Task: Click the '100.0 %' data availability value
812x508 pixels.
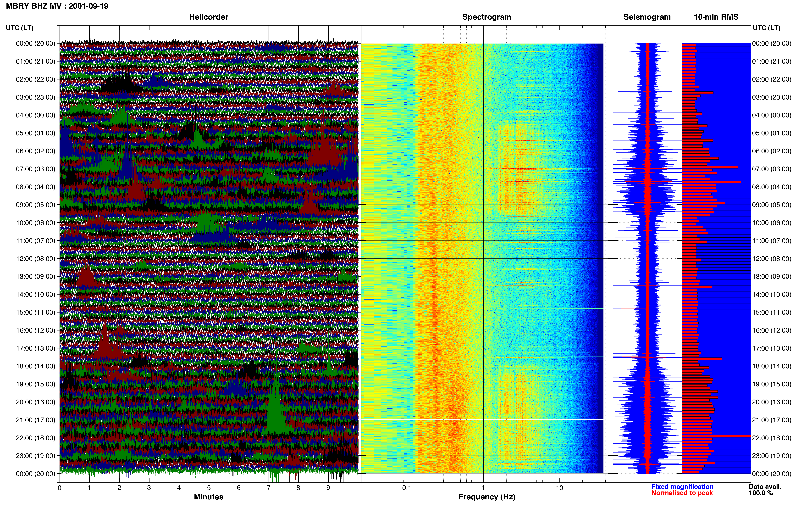Action: pos(761,493)
